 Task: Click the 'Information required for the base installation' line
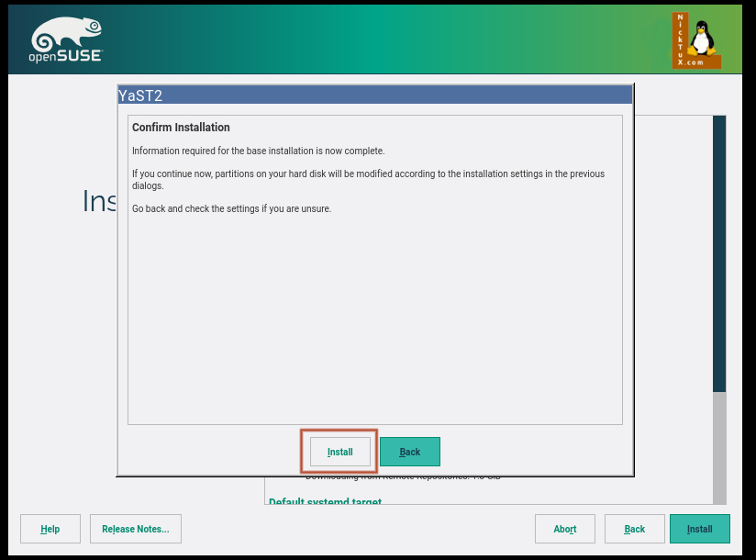pyautogui.click(x=258, y=151)
